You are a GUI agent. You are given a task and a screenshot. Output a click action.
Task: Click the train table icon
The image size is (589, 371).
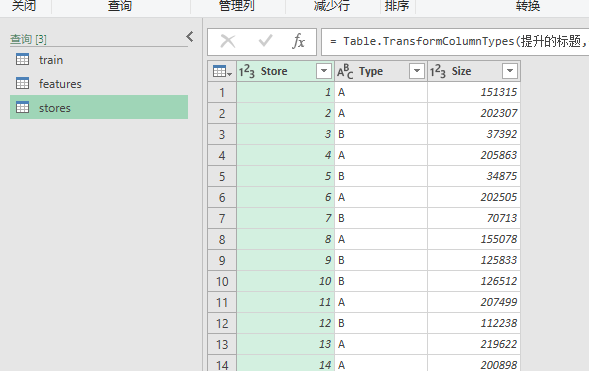22,59
